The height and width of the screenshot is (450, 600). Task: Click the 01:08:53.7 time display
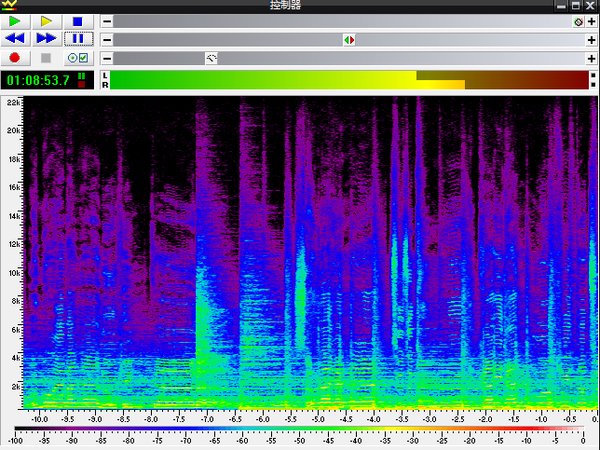coord(47,80)
